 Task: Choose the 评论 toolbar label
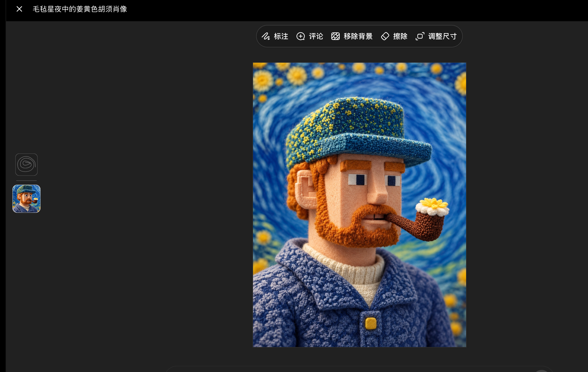[x=316, y=36]
